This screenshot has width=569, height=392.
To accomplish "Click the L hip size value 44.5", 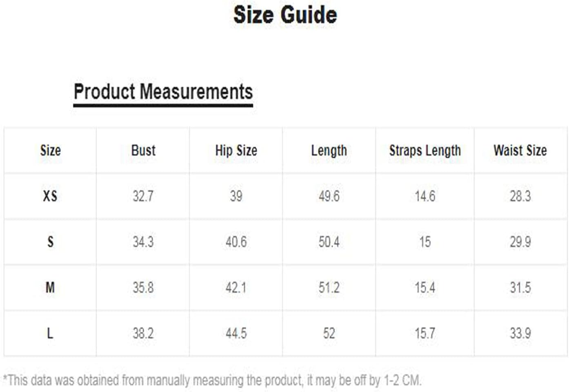I will [x=236, y=334].
